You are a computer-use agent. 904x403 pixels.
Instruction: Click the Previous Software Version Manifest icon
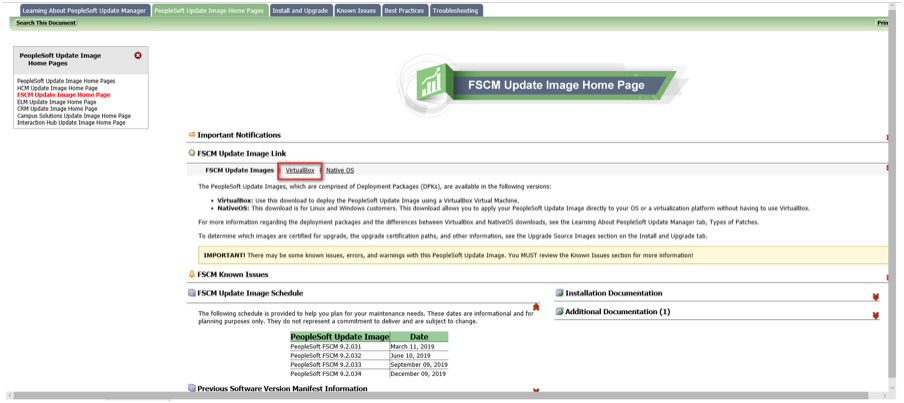pyautogui.click(x=191, y=388)
